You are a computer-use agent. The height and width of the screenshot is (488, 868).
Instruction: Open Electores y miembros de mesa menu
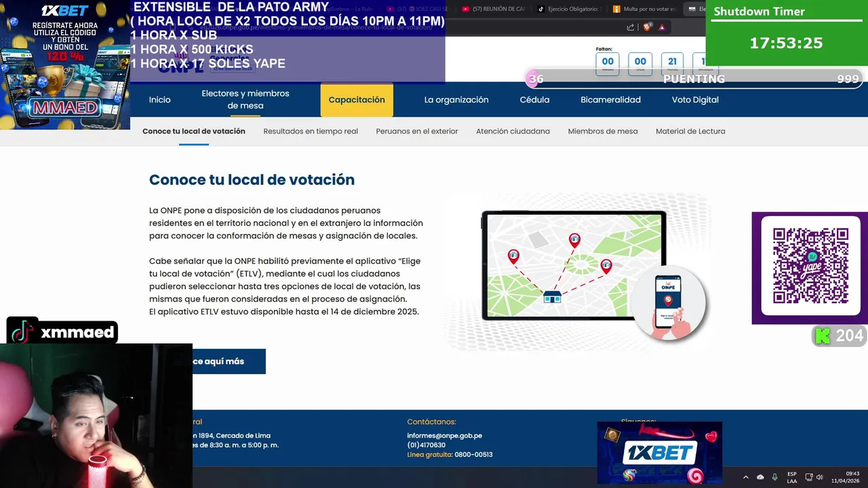(x=245, y=100)
